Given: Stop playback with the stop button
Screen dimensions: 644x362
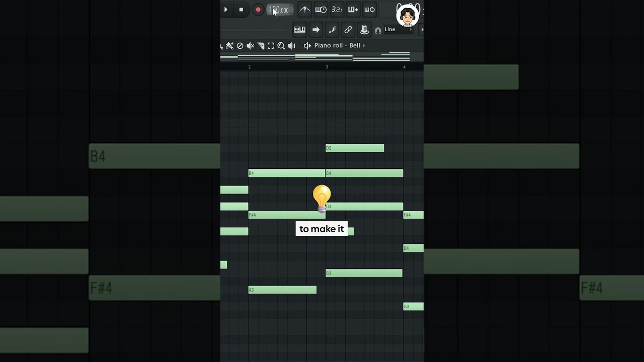Looking at the screenshot, I should point(241,10).
